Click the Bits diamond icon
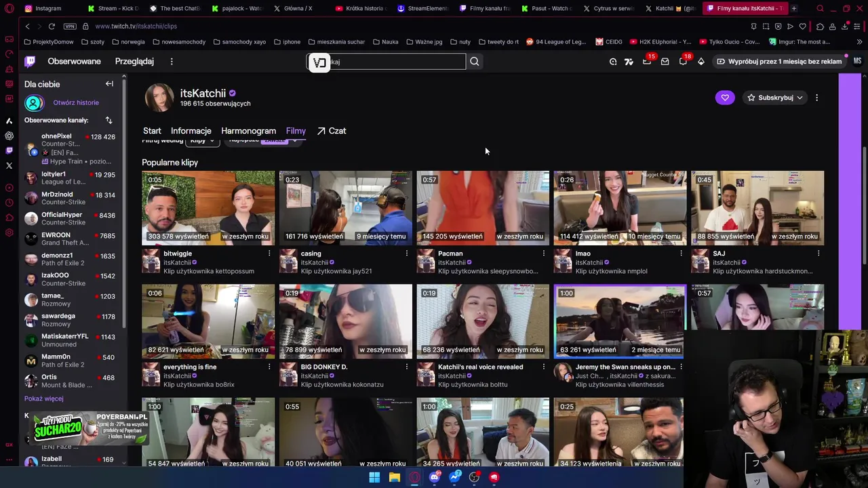The image size is (868, 488). tap(701, 62)
